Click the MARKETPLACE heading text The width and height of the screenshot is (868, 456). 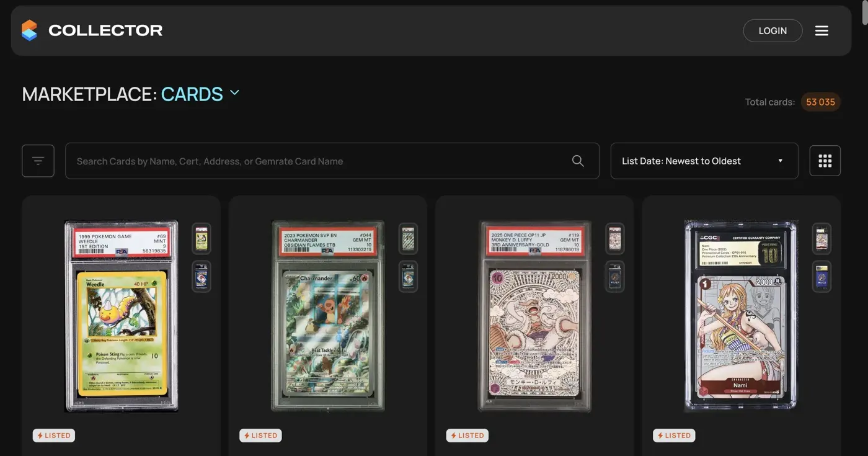pos(90,94)
